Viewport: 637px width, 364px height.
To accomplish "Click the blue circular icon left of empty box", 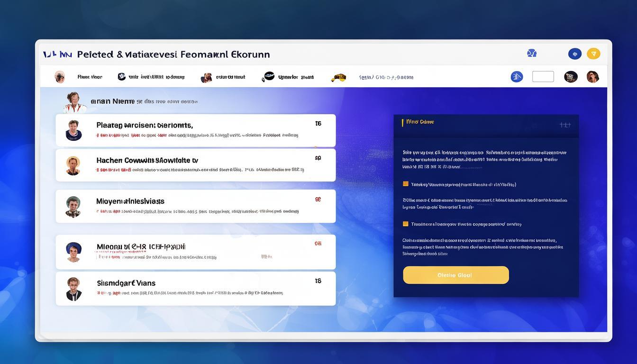I will click(517, 77).
